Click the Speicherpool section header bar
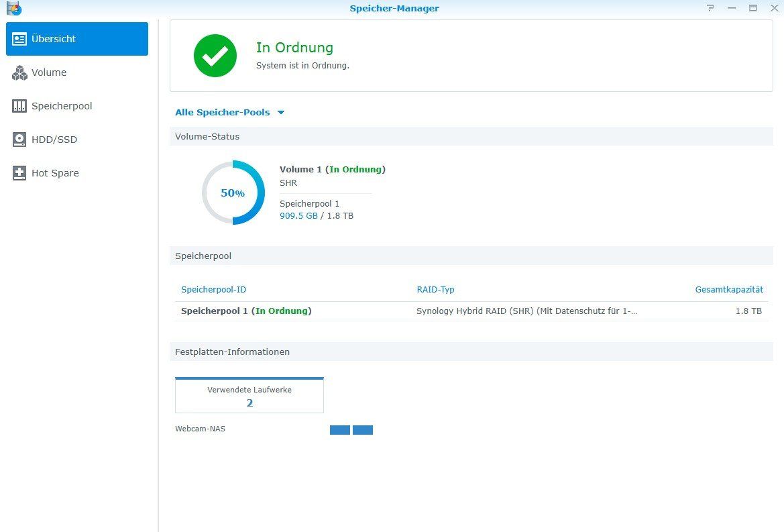This screenshot has height=532, width=784. point(471,256)
